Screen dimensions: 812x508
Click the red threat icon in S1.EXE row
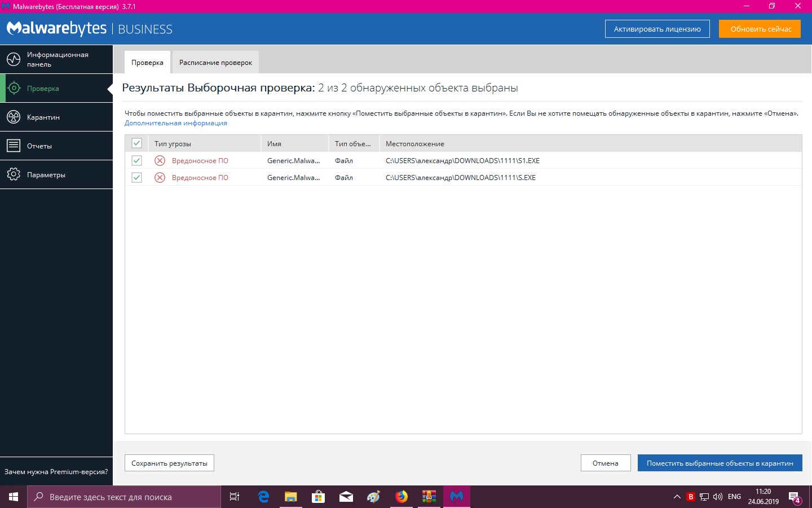click(x=160, y=160)
